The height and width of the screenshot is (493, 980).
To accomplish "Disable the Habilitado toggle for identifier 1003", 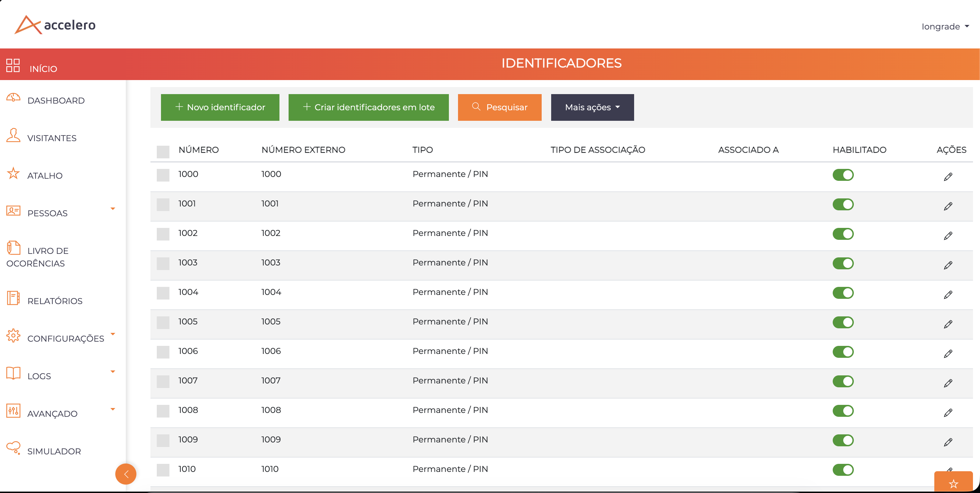I will coord(843,263).
